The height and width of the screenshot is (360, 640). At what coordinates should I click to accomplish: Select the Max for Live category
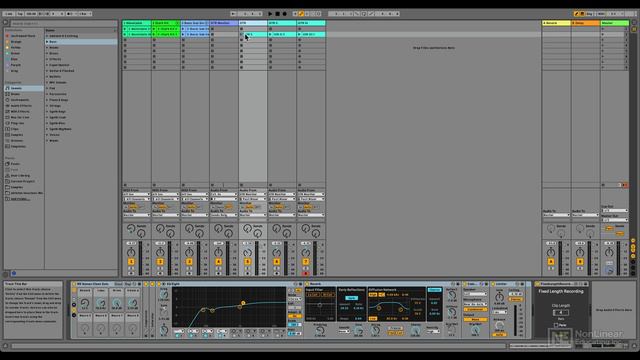24,117
